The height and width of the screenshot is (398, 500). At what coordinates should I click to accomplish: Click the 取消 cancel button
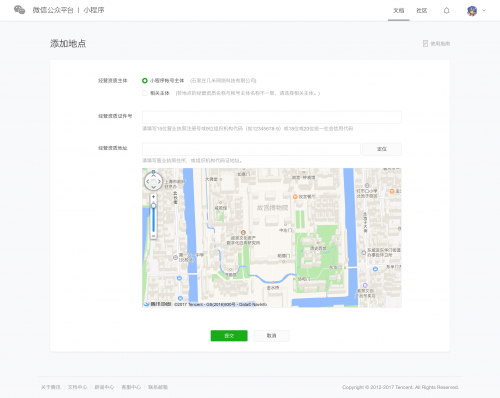272,336
